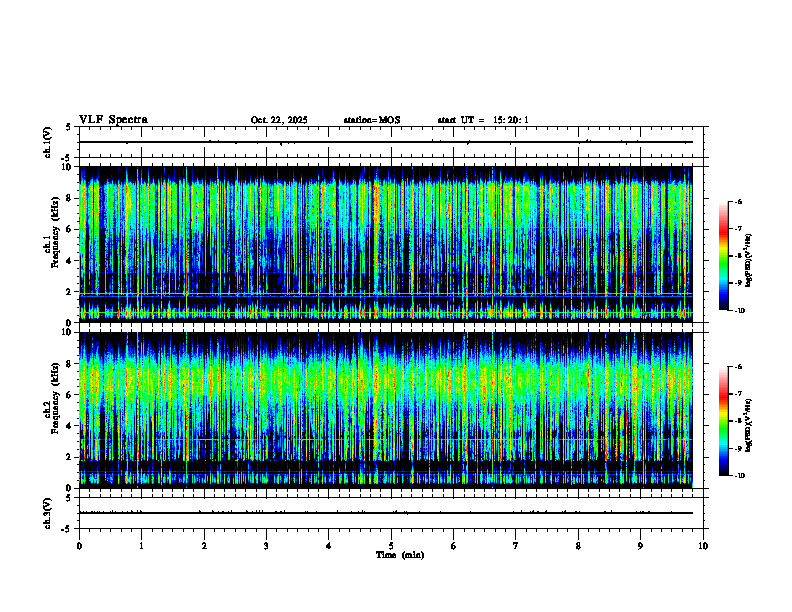Click the 'ch.3(V)' waveform axis label
Image resolution: width=792 pixels, height=612 pixels.
tap(47, 513)
